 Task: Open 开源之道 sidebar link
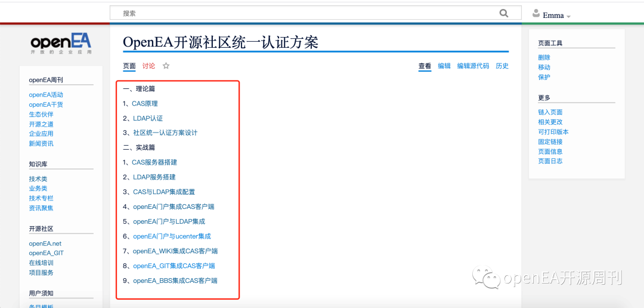click(x=41, y=124)
